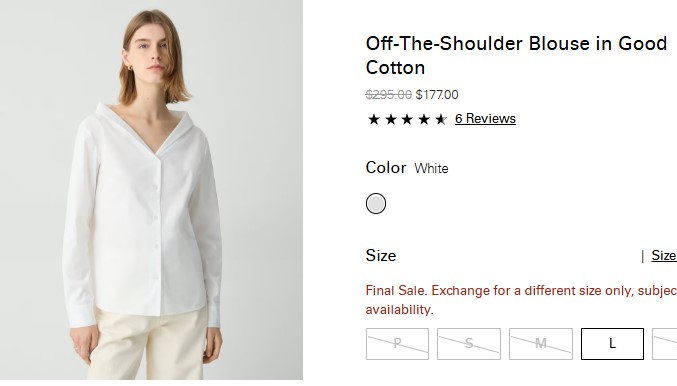The width and height of the screenshot is (677, 386).
Task: Click the fourth rating star
Action: coord(424,119)
